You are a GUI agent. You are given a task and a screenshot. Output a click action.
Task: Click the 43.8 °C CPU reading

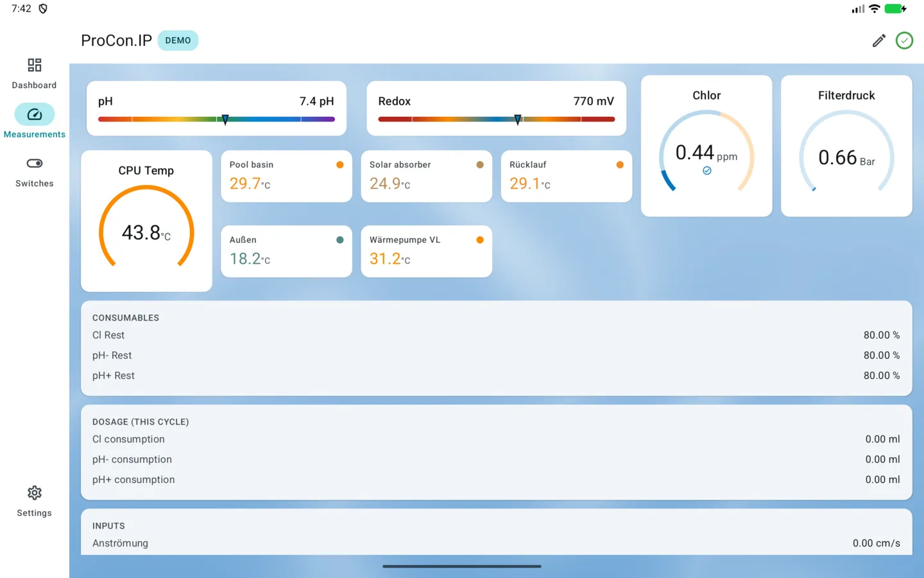[x=146, y=232]
